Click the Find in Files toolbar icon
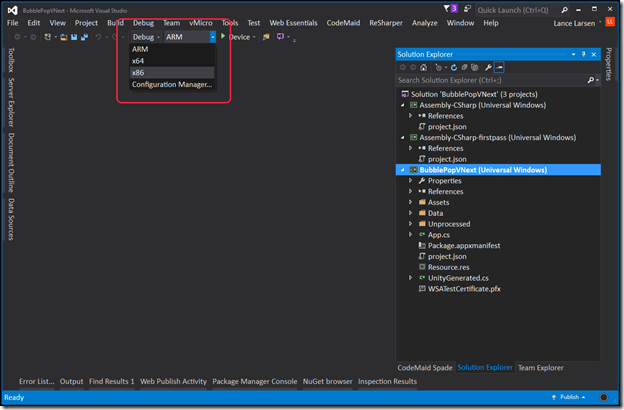Image resolution: width=624 pixels, height=410 pixels. click(266, 37)
